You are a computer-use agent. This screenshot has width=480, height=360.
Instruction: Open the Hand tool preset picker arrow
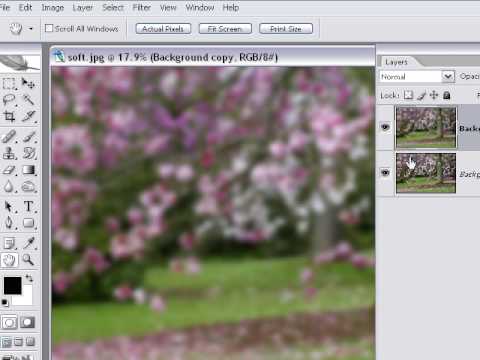click(x=31, y=29)
